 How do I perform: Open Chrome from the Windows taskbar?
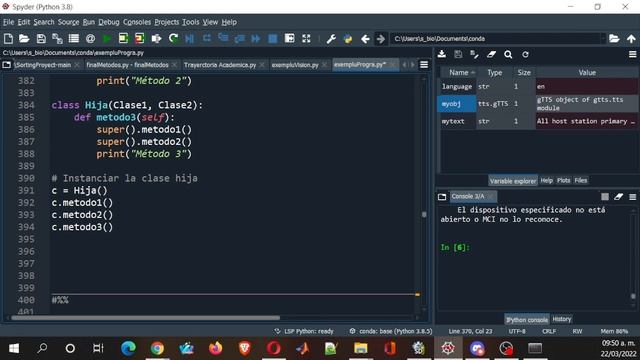[x=157, y=348]
